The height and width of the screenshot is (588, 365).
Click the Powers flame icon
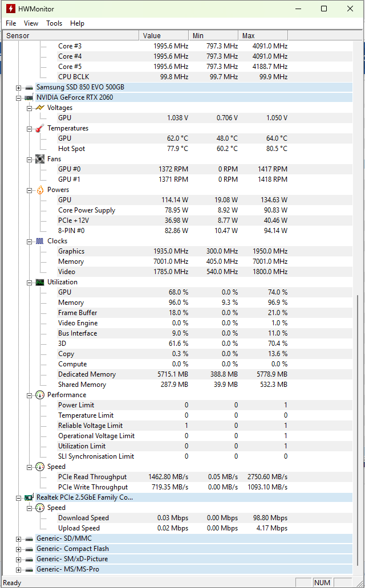[40, 190]
